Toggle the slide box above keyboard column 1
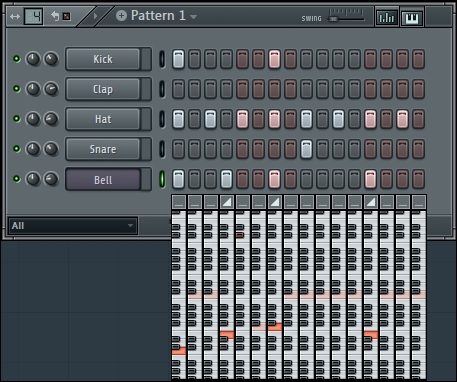The image size is (457, 382). click(179, 202)
